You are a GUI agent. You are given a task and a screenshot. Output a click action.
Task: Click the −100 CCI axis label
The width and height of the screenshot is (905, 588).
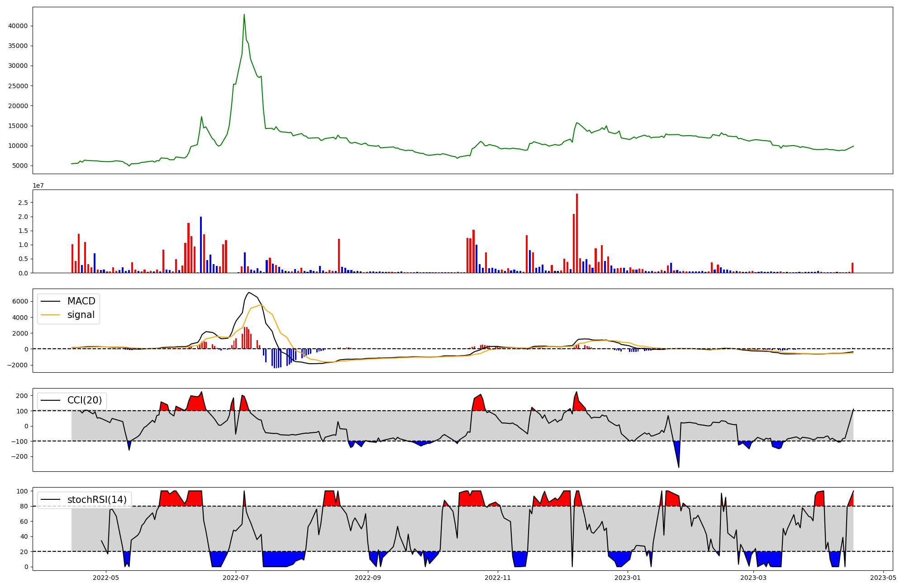(19, 441)
